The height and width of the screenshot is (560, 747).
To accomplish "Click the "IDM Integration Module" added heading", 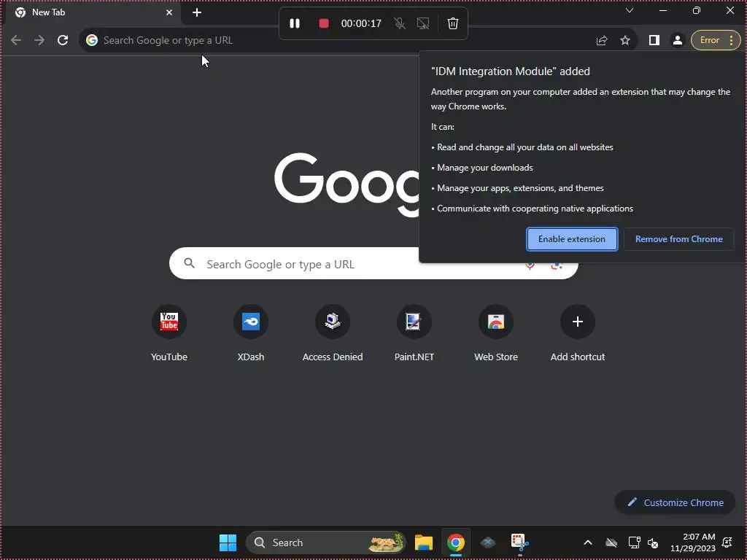I will pos(510,71).
